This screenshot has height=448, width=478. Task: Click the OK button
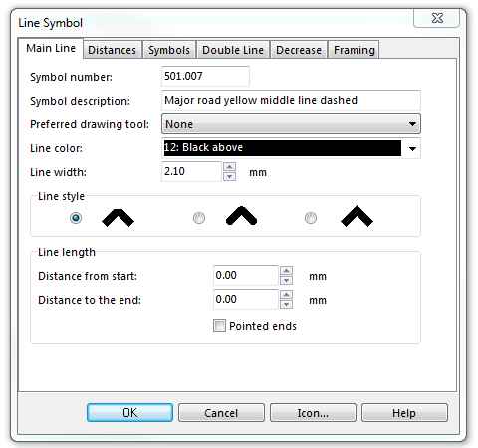129,413
